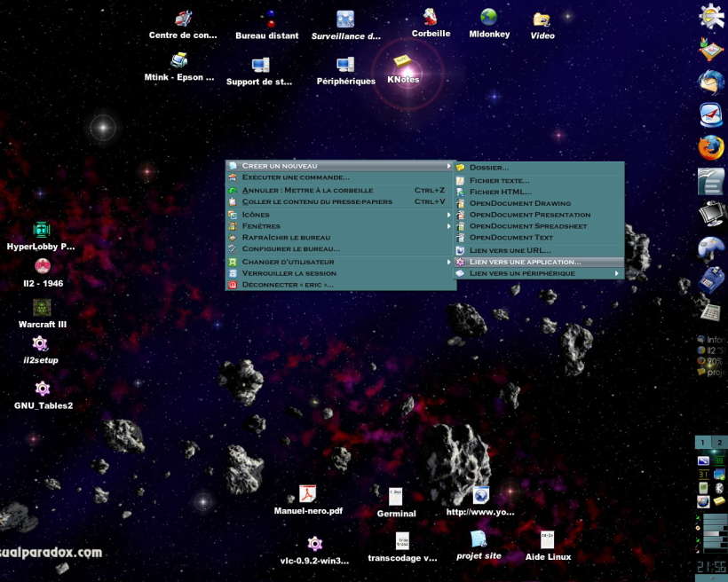
Task: Open the Aide Linux text file icon
Action: 548,540
